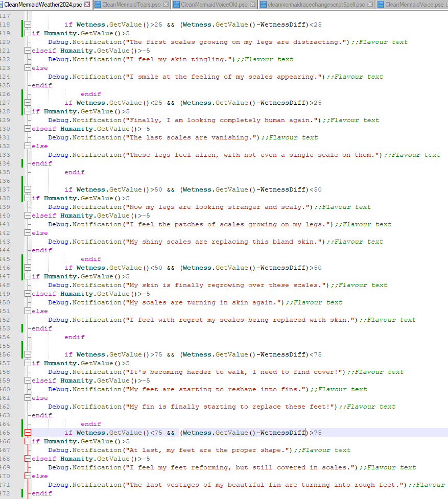Click the text "The first scales growing on my legs"

(x=202, y=42)
